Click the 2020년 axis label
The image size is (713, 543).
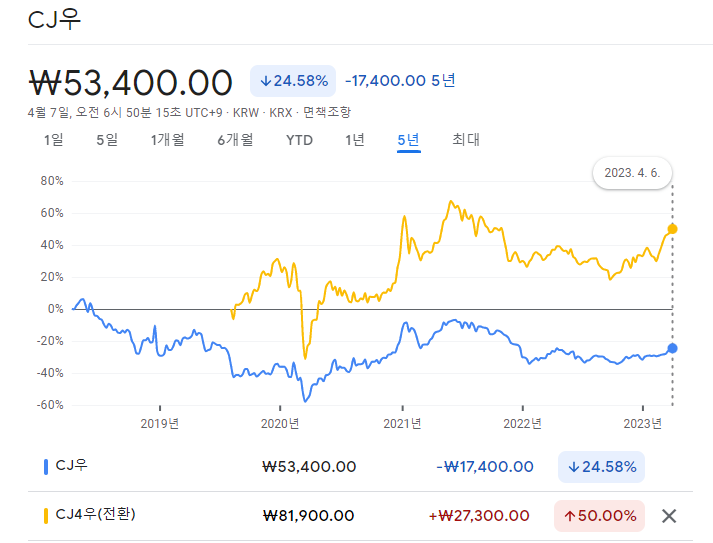point(280,424)
